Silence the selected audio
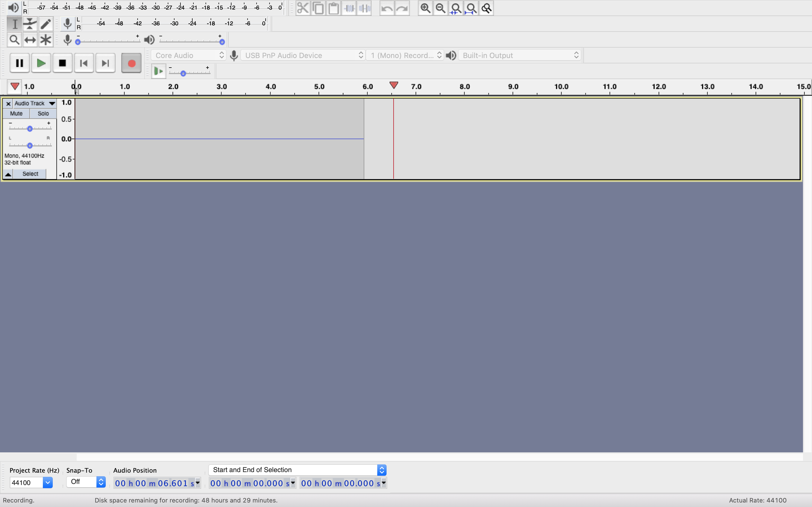 [x=364, y=8]
